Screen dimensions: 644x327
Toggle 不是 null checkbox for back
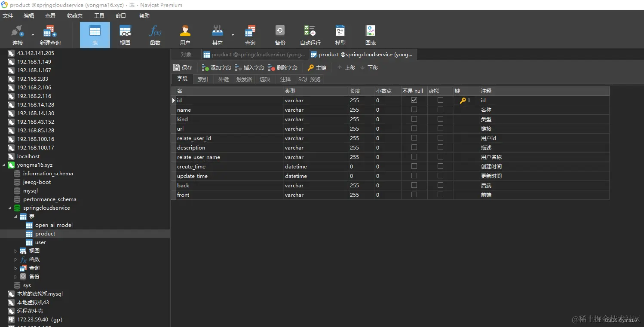point(414,185)
